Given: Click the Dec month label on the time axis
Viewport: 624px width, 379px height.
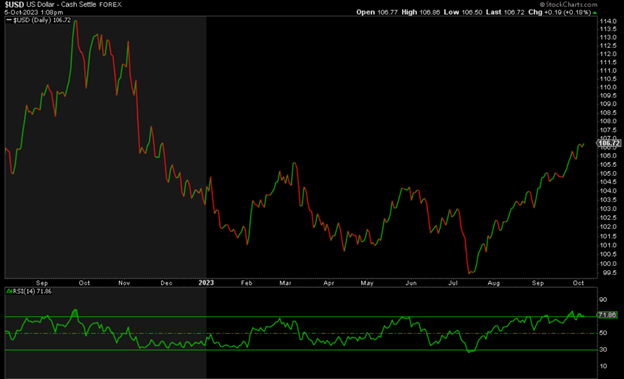Looking at the screenshot, I should click(x=166, y=283).
